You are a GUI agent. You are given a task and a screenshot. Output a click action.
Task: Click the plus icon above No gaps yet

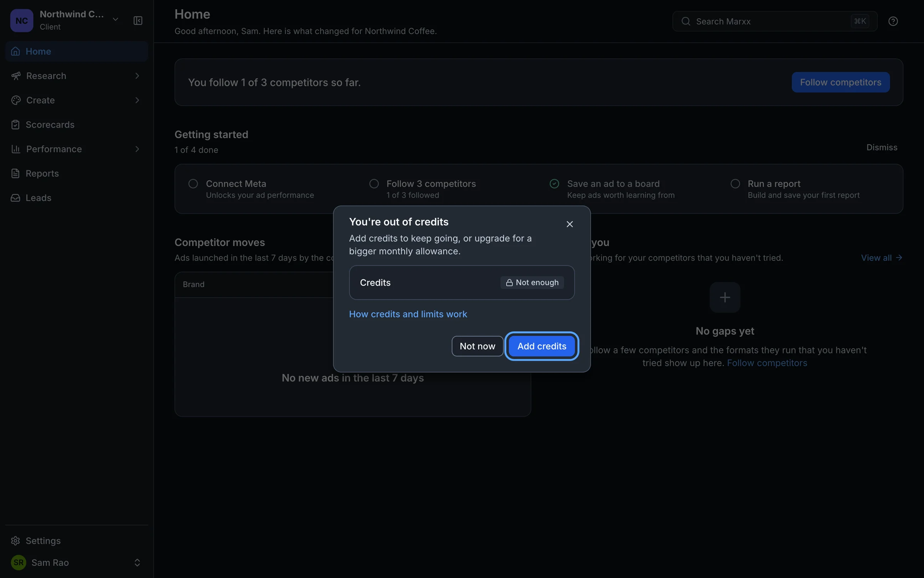(x=725, y=297)
